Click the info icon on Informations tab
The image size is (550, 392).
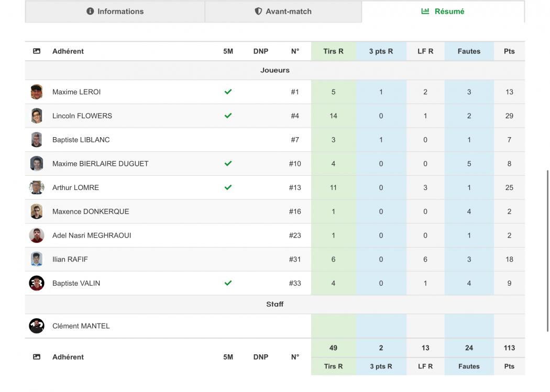(x=90, y=11)
